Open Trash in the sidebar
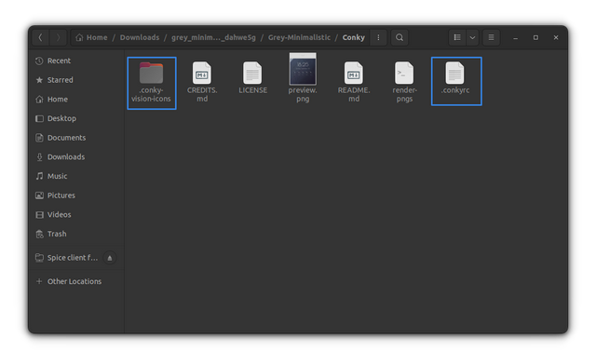 (x=76, y=234)
